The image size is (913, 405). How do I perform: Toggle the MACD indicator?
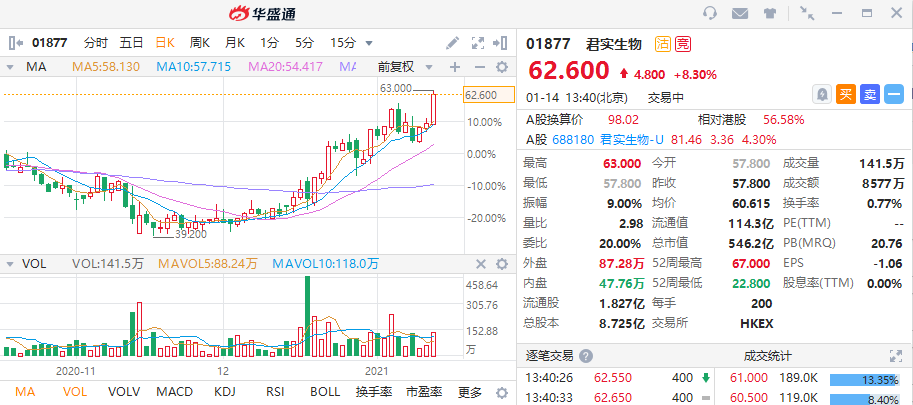pos(173,392)
